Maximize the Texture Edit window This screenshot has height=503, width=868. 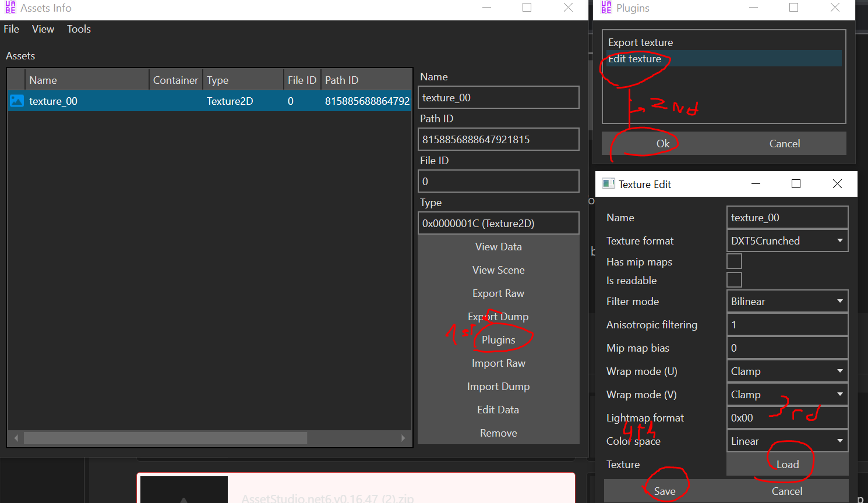point(796,184)
